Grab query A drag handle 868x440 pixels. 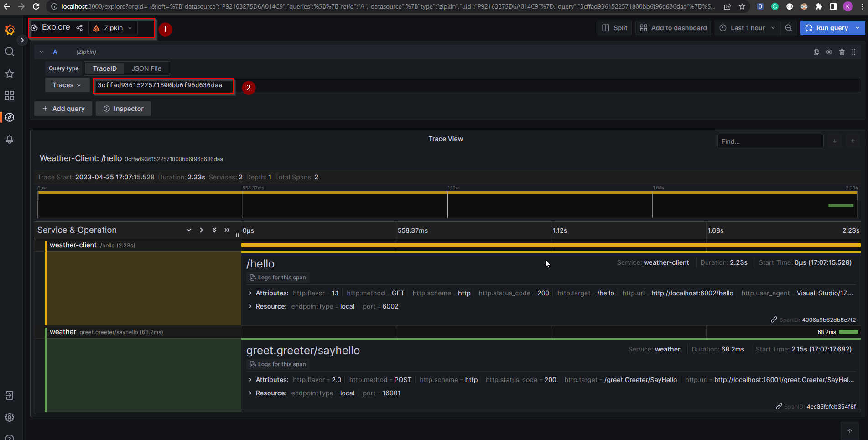853,52
